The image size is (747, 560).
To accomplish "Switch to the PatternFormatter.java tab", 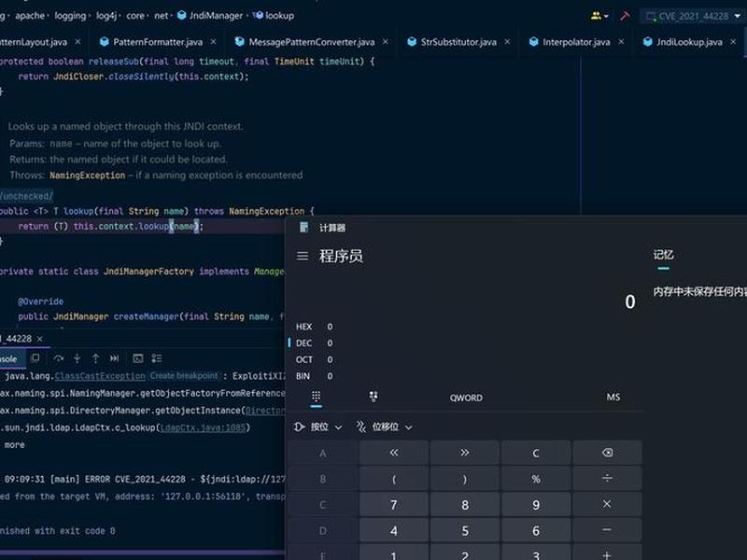I will click(157, 42).
